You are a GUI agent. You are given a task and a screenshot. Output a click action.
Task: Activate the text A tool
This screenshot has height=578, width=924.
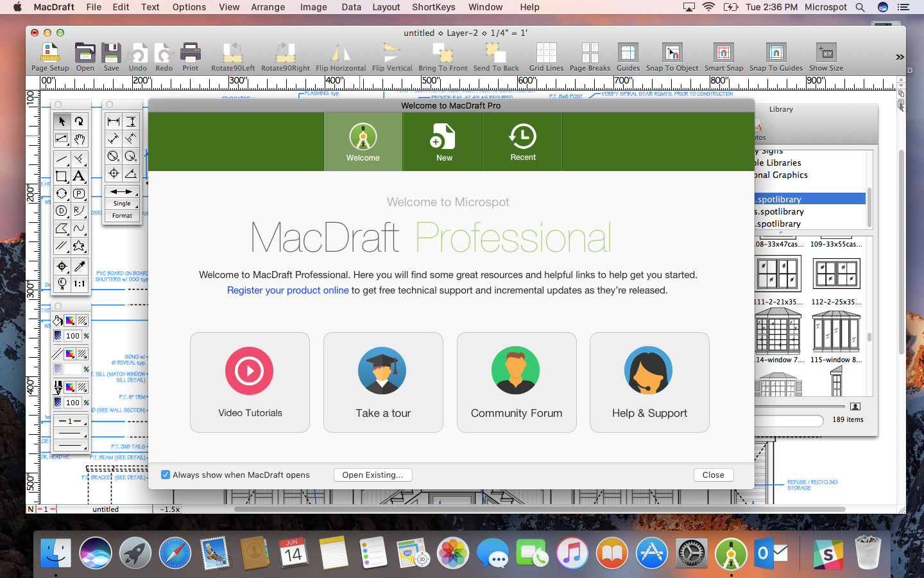pyautogui.click(x=79, y=176)
